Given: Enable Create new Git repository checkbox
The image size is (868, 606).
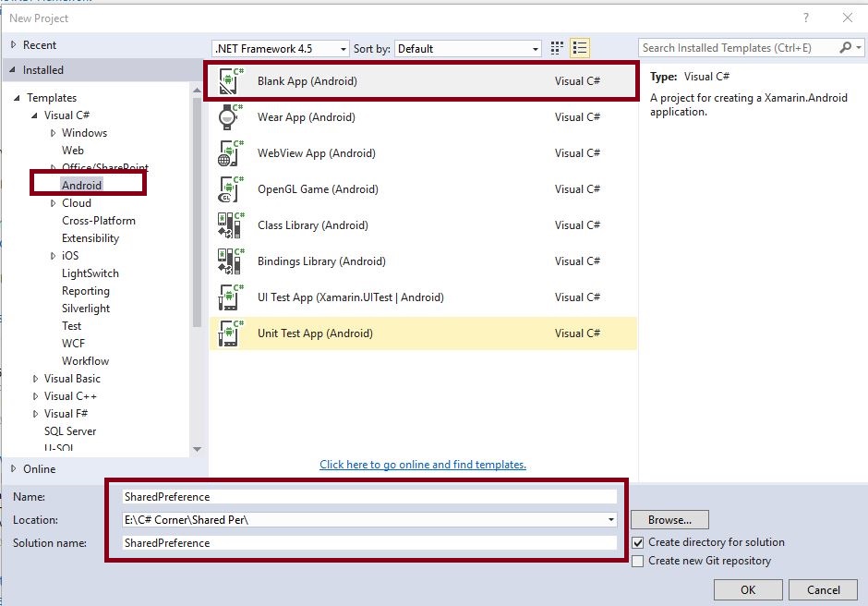Looking at the screenshot, I should coord(638,561).
